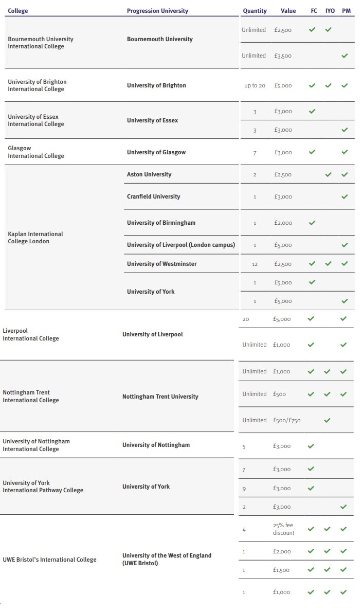Click the FC checkmark for University of Birmingham
Image resolution: width=364 pixels, height=611 pixels.
click(312, 223)
